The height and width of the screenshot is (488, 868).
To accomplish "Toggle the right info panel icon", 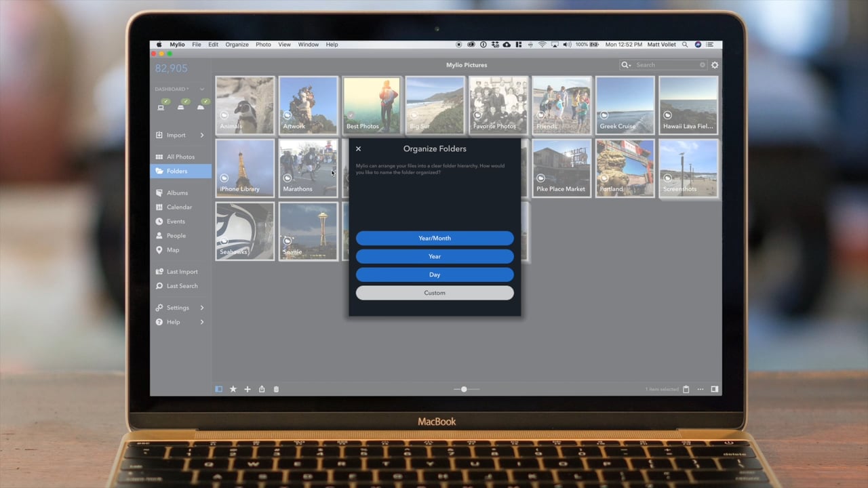I will tap(715, 389).
